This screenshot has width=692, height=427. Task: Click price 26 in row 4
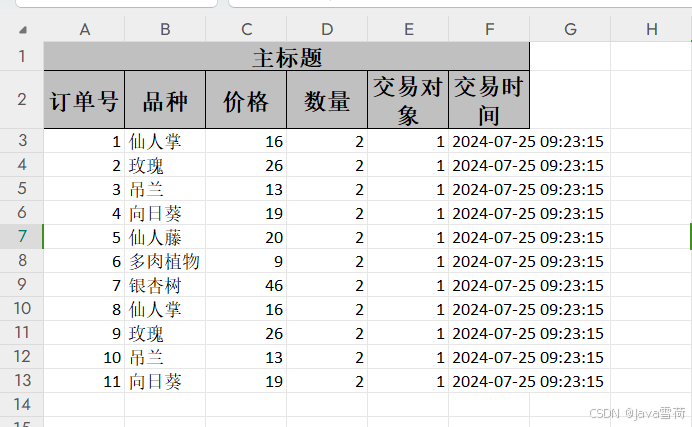[246, 165]
